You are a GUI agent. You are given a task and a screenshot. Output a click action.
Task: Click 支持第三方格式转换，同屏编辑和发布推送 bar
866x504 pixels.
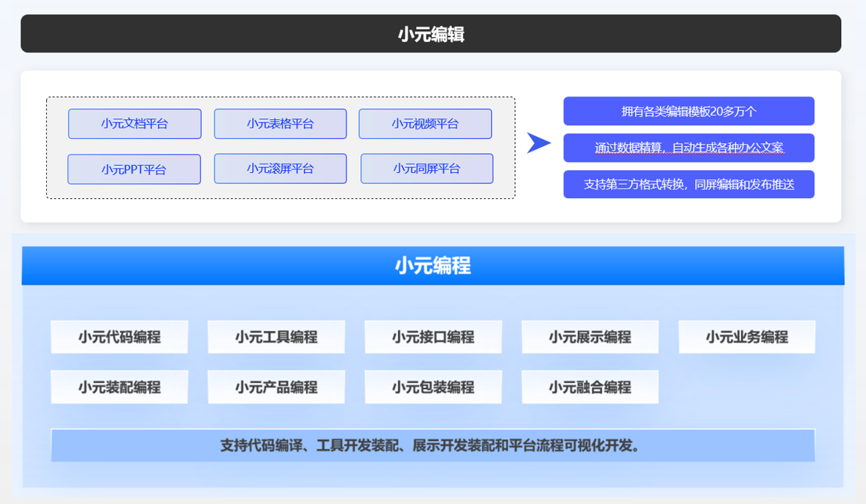click(689, 185)
